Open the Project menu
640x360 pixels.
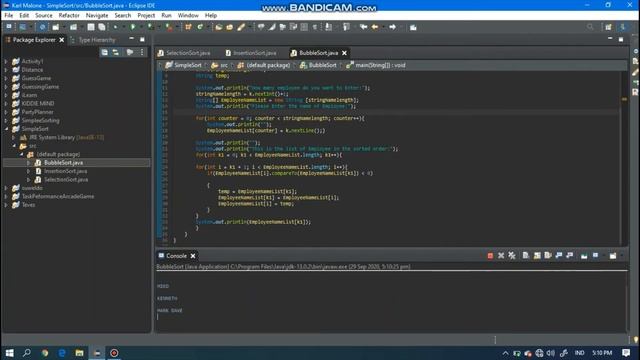[146, 15]
